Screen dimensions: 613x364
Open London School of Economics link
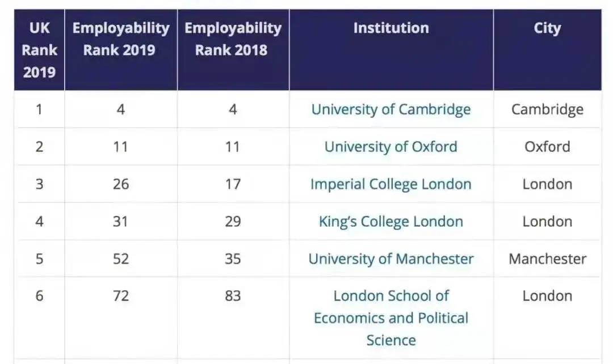tap(391, 318)
